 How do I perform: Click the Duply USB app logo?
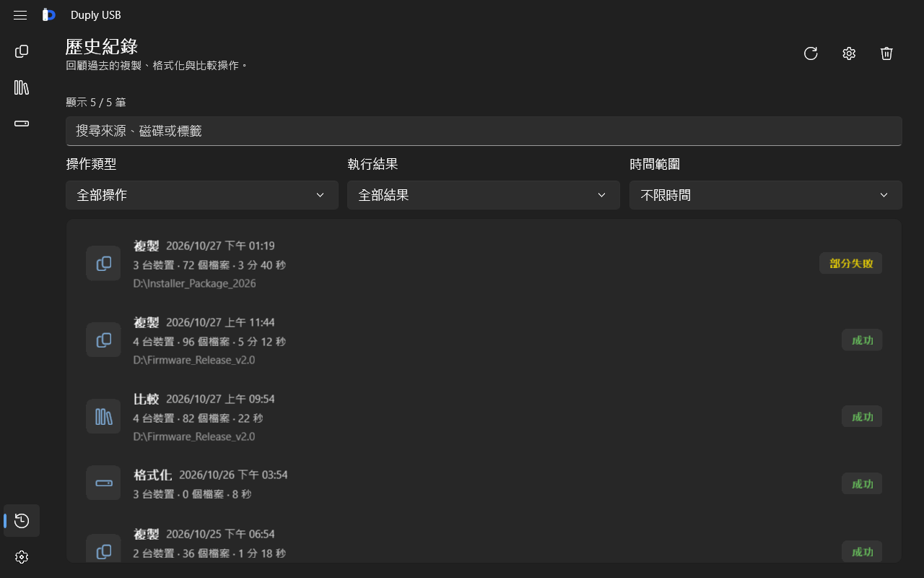(49, 15)
